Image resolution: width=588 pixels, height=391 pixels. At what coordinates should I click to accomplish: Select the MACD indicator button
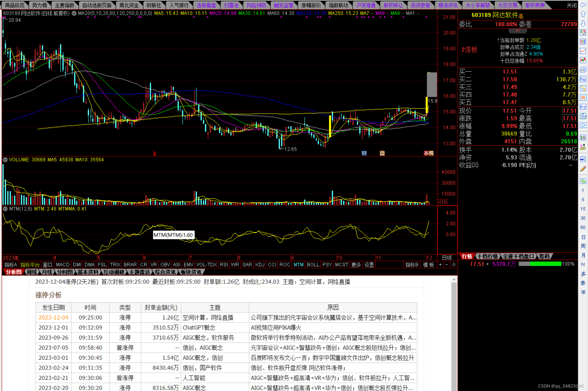point(63,265)
